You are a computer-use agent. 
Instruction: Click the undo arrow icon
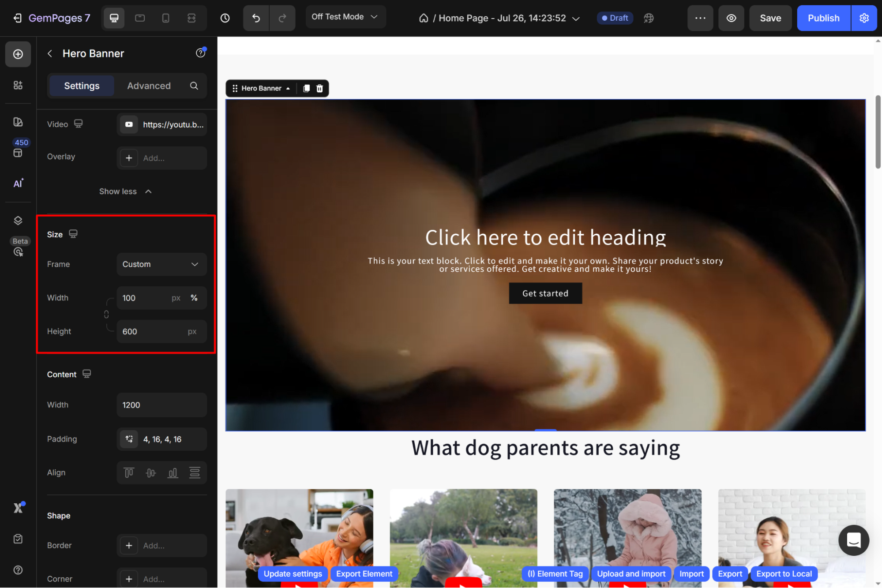pos(256,18)
